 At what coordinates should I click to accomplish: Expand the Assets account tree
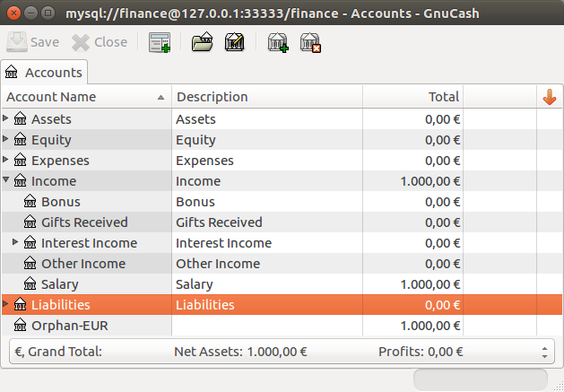(x=5, y=118)
